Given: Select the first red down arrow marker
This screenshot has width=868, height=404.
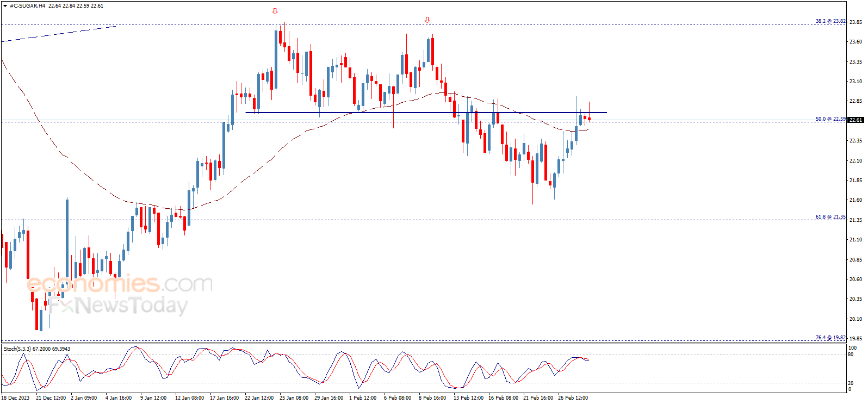Looking at the screenshot, I should pos(275,11).
